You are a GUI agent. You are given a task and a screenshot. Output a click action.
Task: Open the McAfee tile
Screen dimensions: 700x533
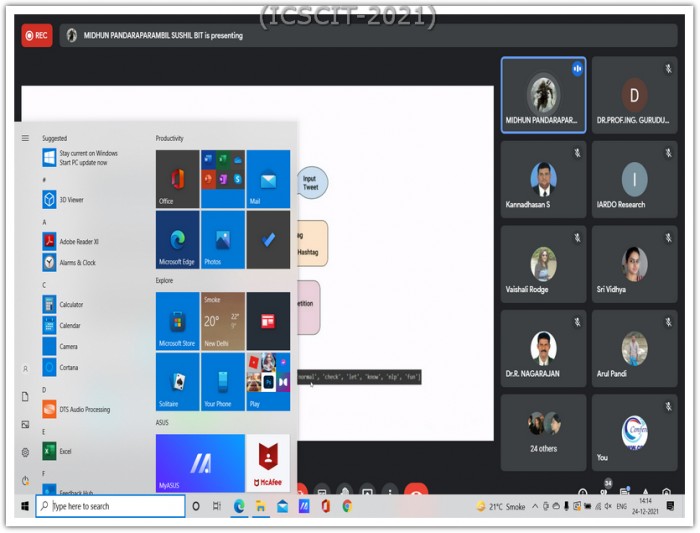point(268,462)
